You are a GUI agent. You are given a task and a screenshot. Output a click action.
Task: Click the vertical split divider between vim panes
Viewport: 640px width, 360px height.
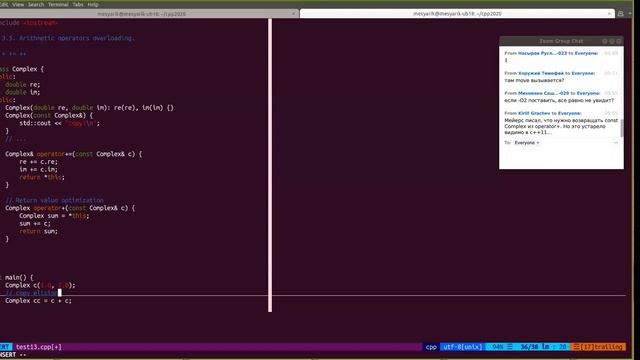point(270,165)
